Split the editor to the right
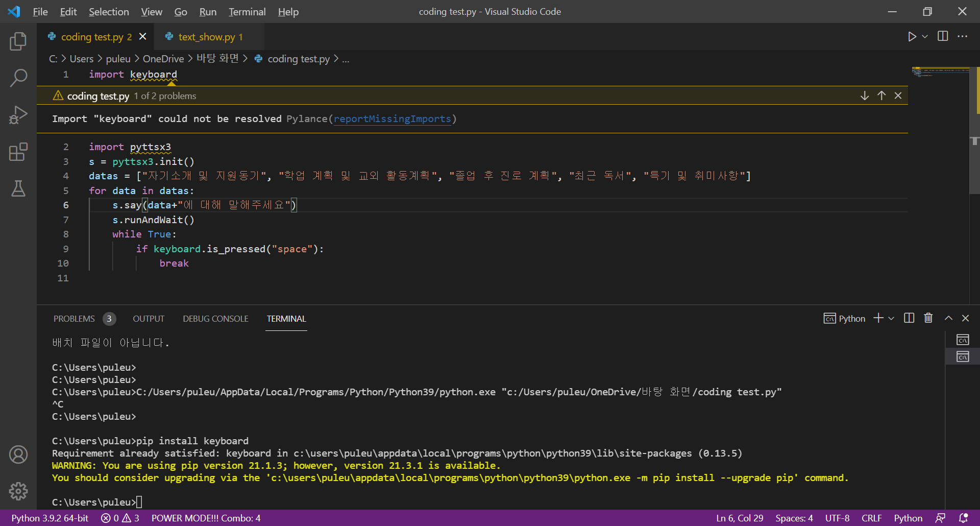Image resolution: width=980 pixels, height=526 pixels. click(943, 36)
